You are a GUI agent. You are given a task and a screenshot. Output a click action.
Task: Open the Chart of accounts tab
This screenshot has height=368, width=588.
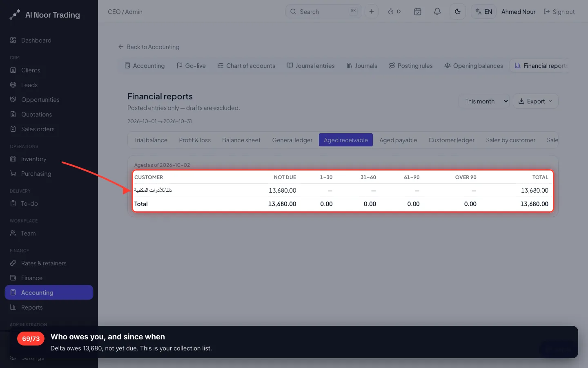click(246, 65)
